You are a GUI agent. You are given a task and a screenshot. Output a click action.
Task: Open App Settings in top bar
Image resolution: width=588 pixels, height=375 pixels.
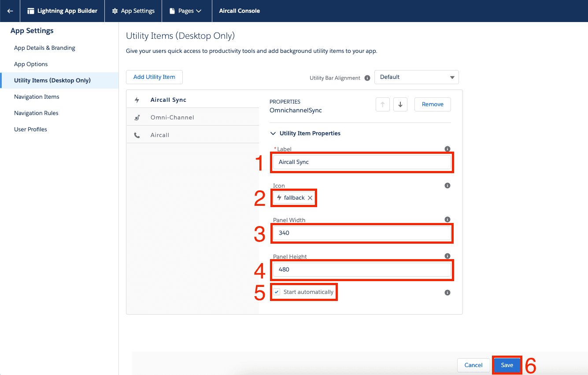(x=133, y=11)
